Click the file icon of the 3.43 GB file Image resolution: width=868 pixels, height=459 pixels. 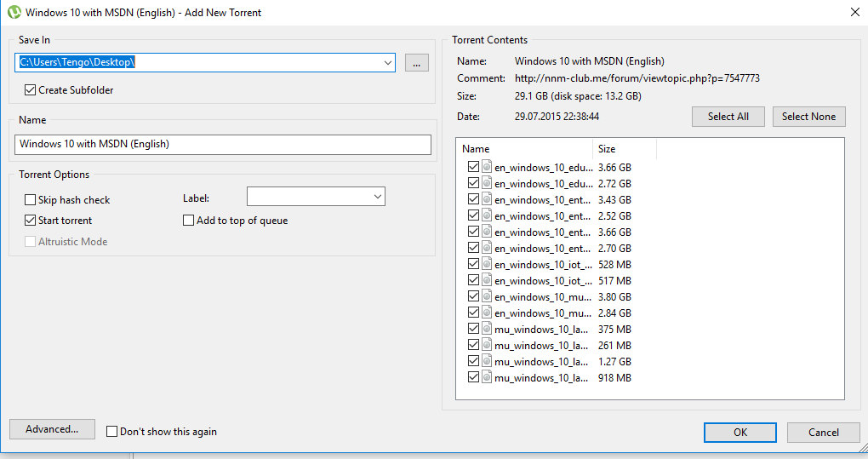coord(488,199)
